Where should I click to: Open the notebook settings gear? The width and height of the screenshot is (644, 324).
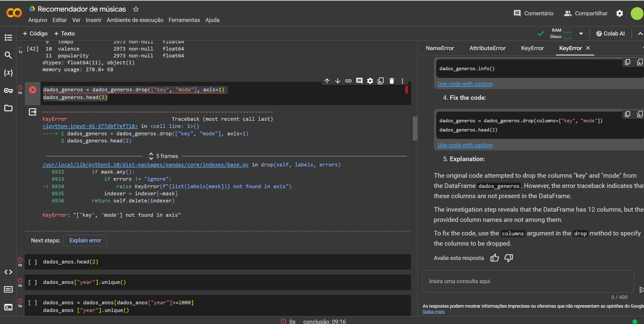point(620,13)
